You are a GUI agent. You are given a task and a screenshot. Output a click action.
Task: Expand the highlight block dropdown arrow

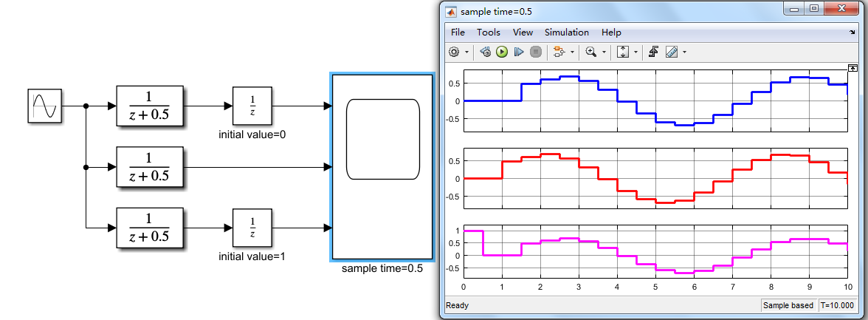point(572,52)
